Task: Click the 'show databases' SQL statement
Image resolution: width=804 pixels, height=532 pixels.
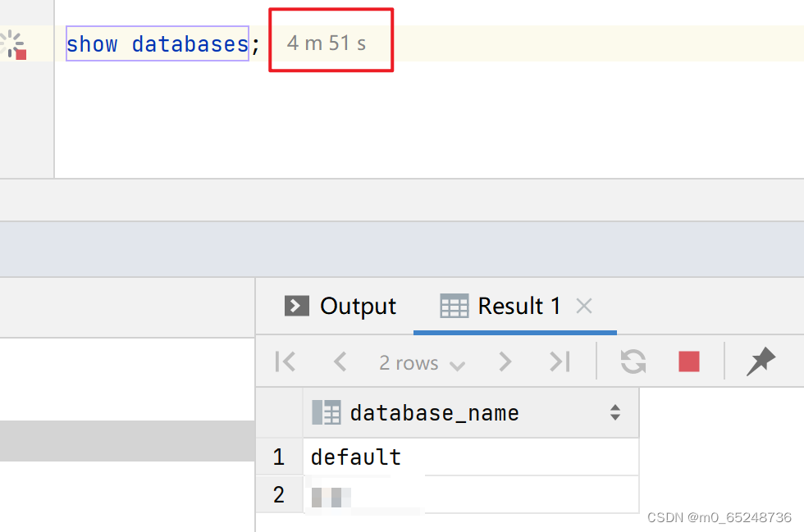Action: 158,43
